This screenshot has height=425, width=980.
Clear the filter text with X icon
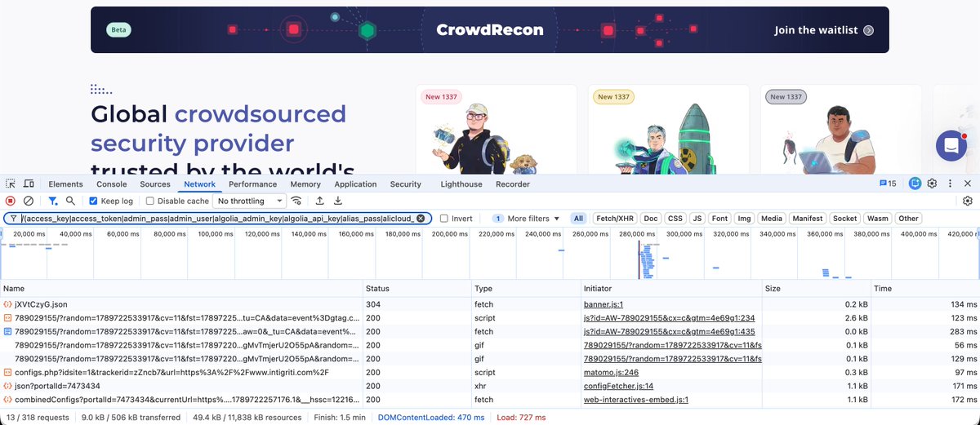[421, 219]
